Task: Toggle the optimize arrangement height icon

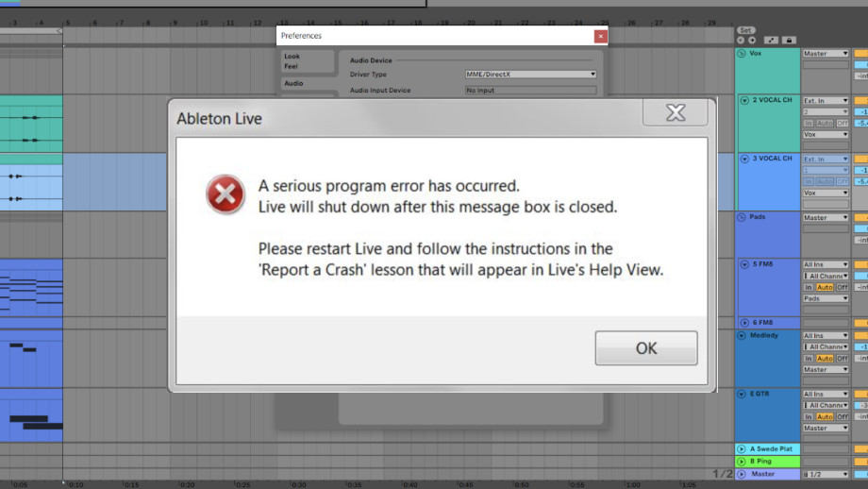Action: click(x=771, y=40)
